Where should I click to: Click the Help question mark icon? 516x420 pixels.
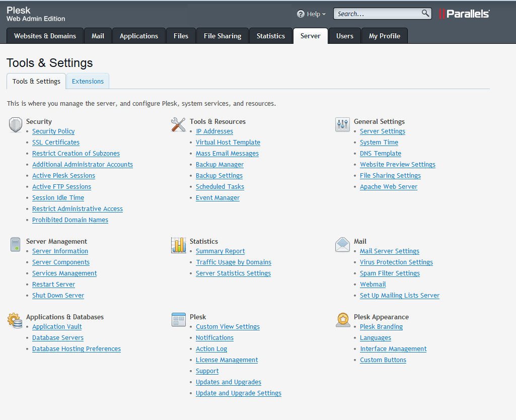click(x=301, y=14)
